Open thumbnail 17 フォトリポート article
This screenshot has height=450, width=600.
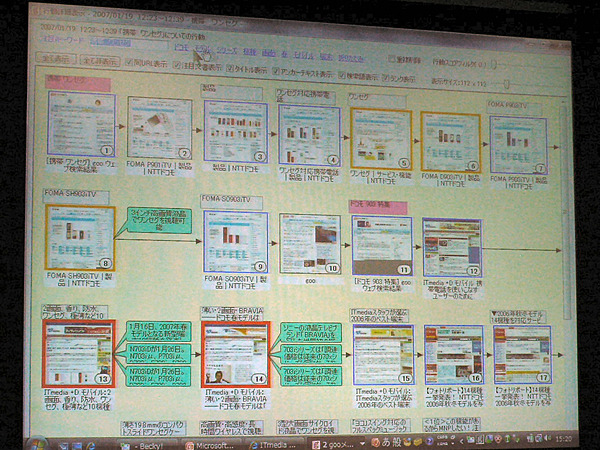[x=522, y=355]
